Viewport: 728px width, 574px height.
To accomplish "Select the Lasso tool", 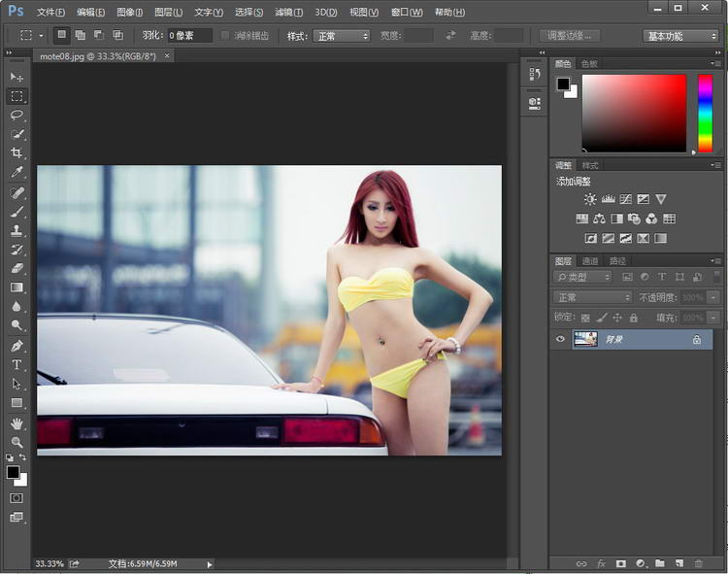I will click(17, 115).
